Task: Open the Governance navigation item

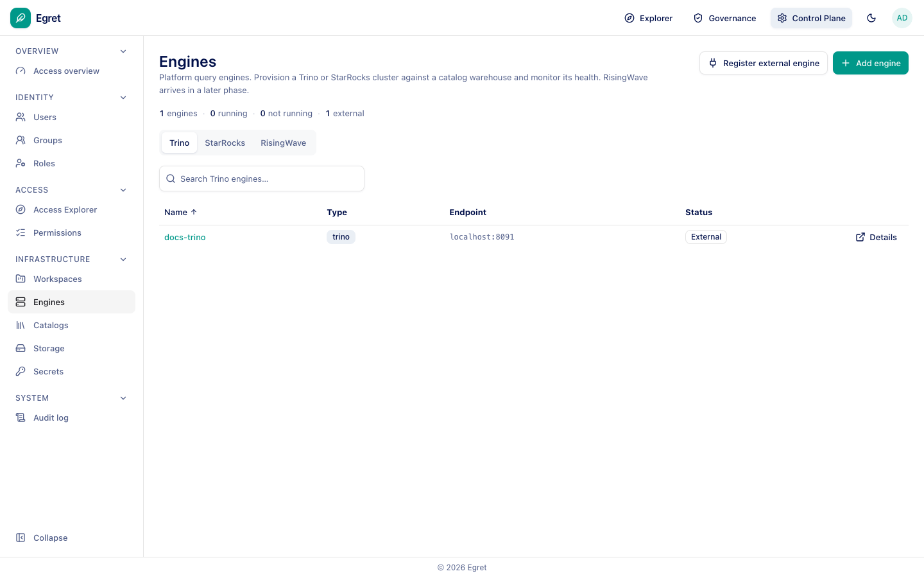Action: pos(724,18)
